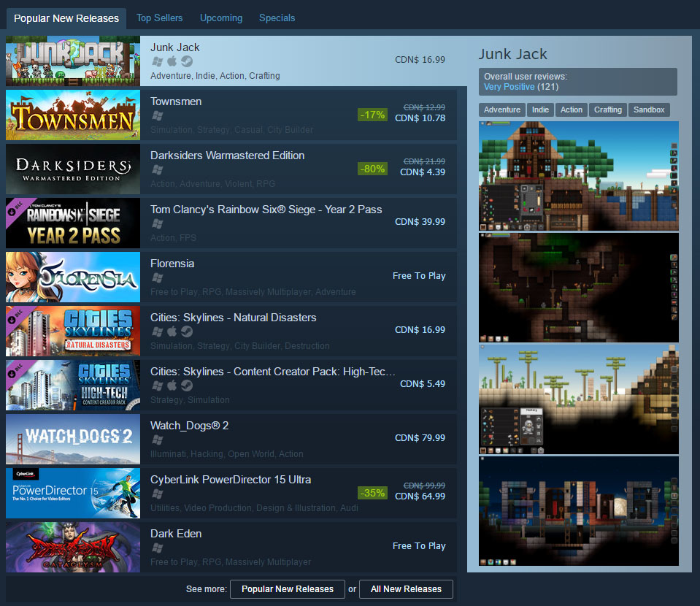
Task: Click Windows icon under Darksiders Warmastered Edition
Action: click(x=157, y=169)
